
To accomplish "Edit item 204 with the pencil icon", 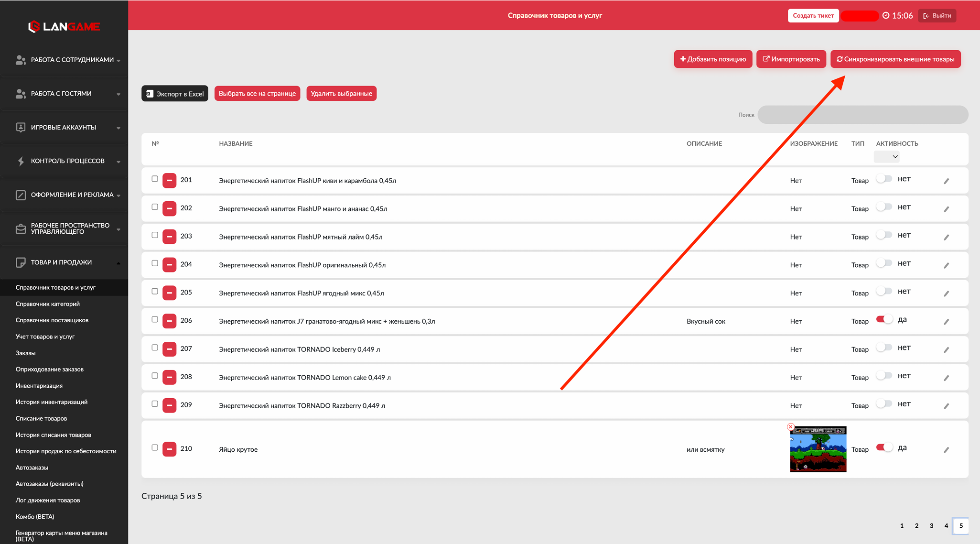I will click(x=946, y=265).
